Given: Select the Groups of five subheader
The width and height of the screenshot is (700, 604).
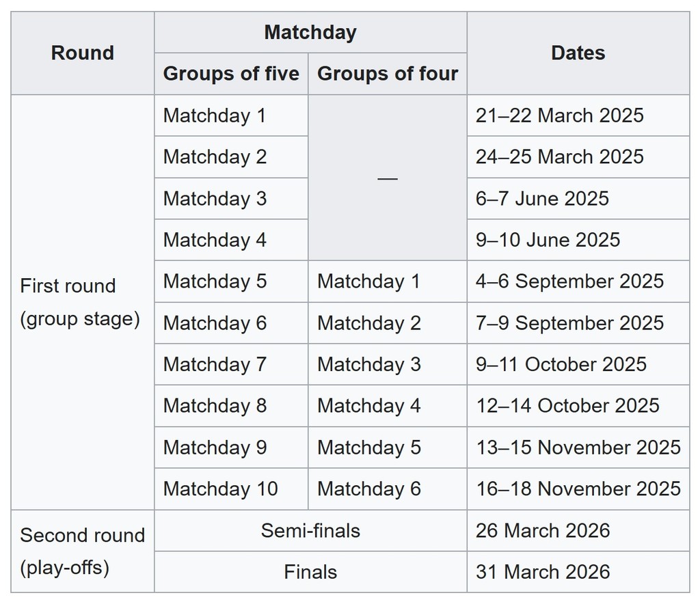Looking at the screenshot, I should pos(231,74).
